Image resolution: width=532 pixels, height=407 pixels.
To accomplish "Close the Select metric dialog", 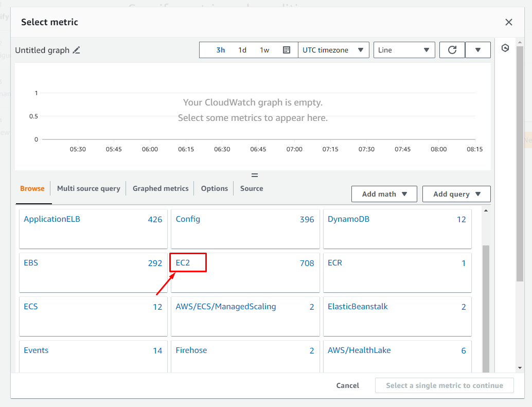I will pos(509,22).
